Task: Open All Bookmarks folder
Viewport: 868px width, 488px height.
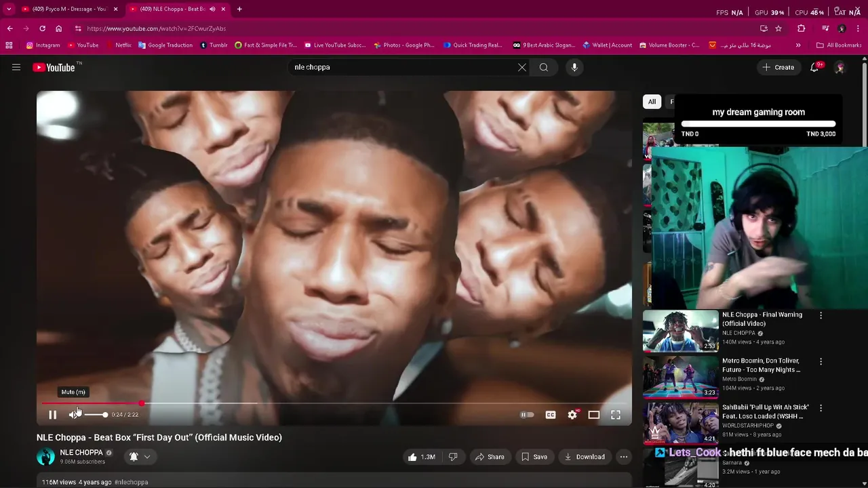Action: point(840,45)
